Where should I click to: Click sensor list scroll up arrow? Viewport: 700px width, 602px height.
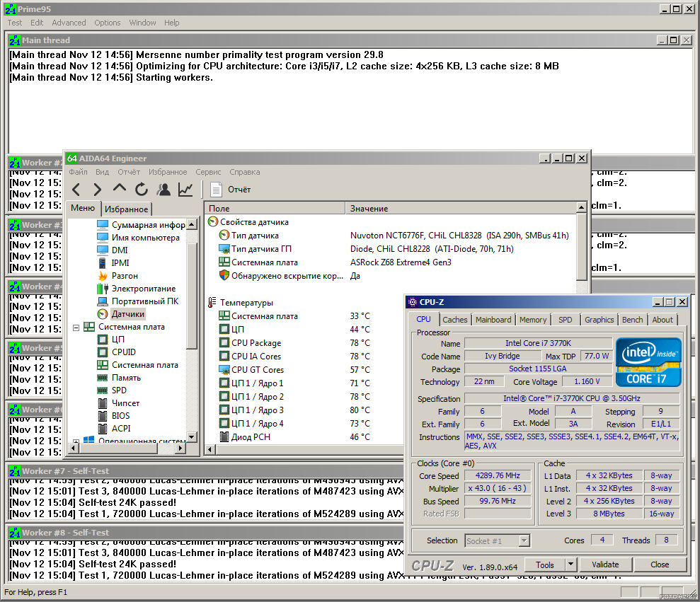(x=581, y=207)
